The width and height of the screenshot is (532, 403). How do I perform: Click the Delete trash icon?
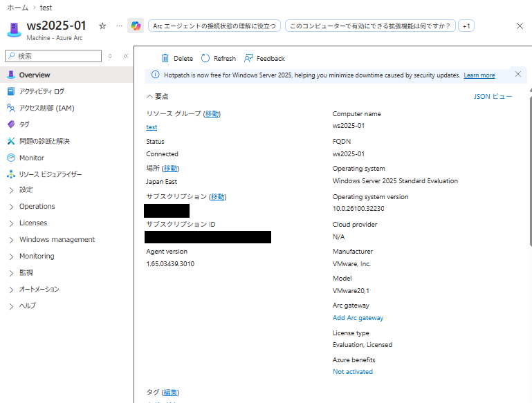coord(165,58)
